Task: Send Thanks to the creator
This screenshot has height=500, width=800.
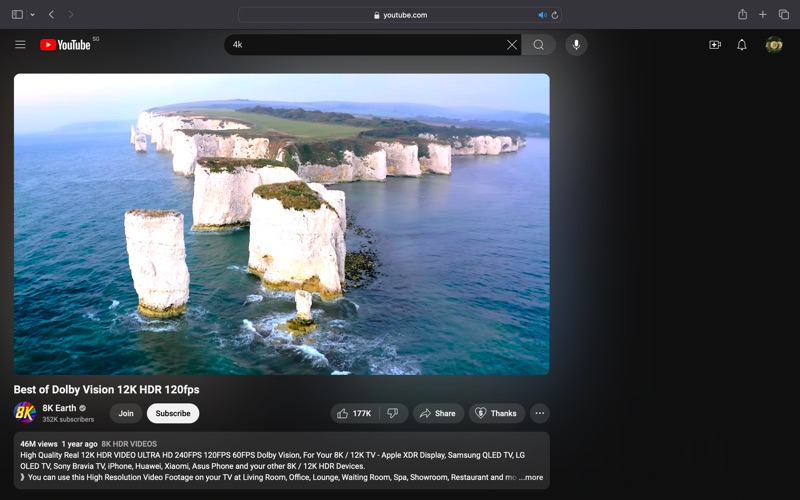Action: pyautogui.click(x=496, y=413)
